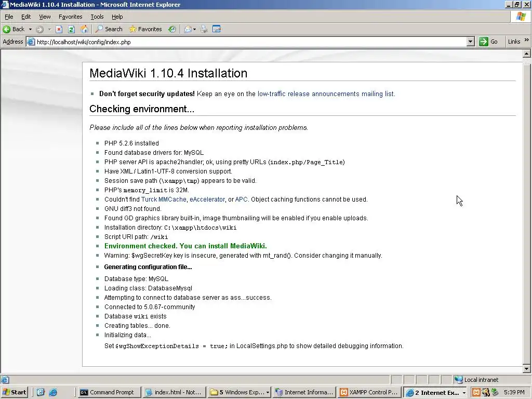Screen dimensions: 532x399
Task: Open the address bar URL dropdown
Action: pos(470,42)
